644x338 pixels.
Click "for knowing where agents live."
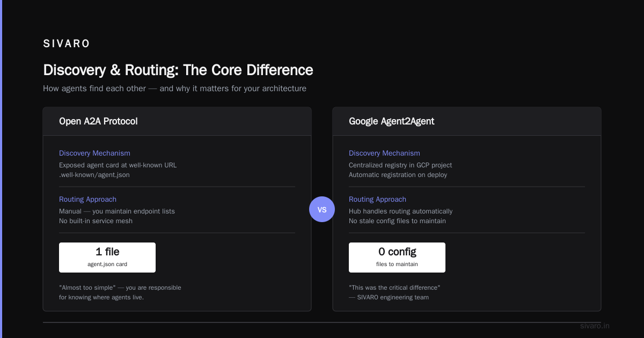[x=101, y=297]
